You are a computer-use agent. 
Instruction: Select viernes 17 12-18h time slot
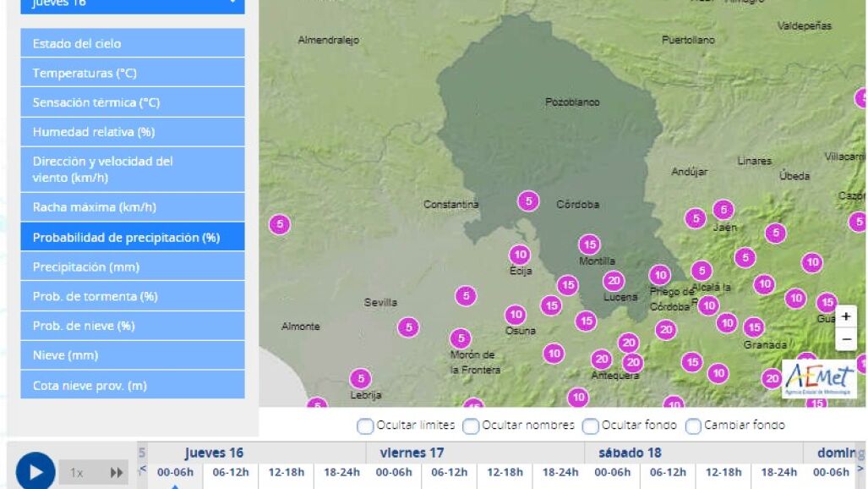[504, 472]
